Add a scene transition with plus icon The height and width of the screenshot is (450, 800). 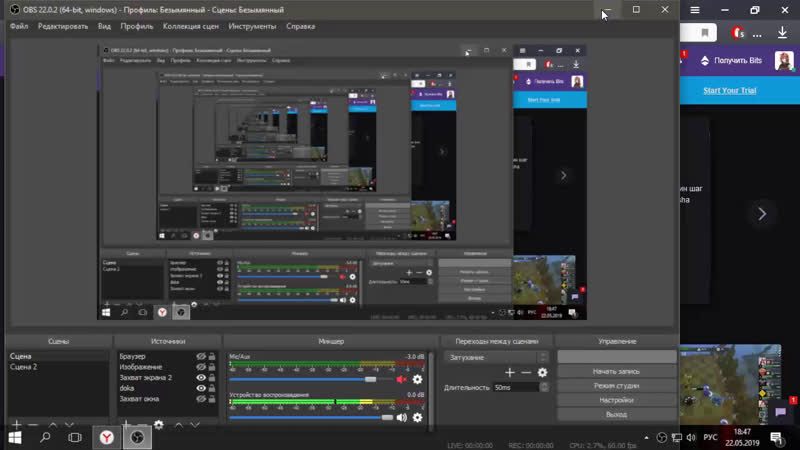point(509,372)
